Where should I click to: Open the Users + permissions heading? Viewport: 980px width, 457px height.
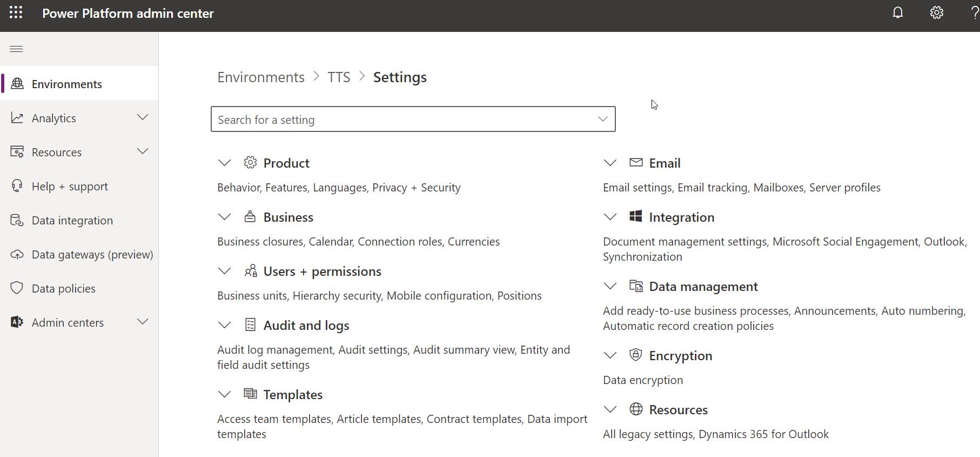pos(323,271)
